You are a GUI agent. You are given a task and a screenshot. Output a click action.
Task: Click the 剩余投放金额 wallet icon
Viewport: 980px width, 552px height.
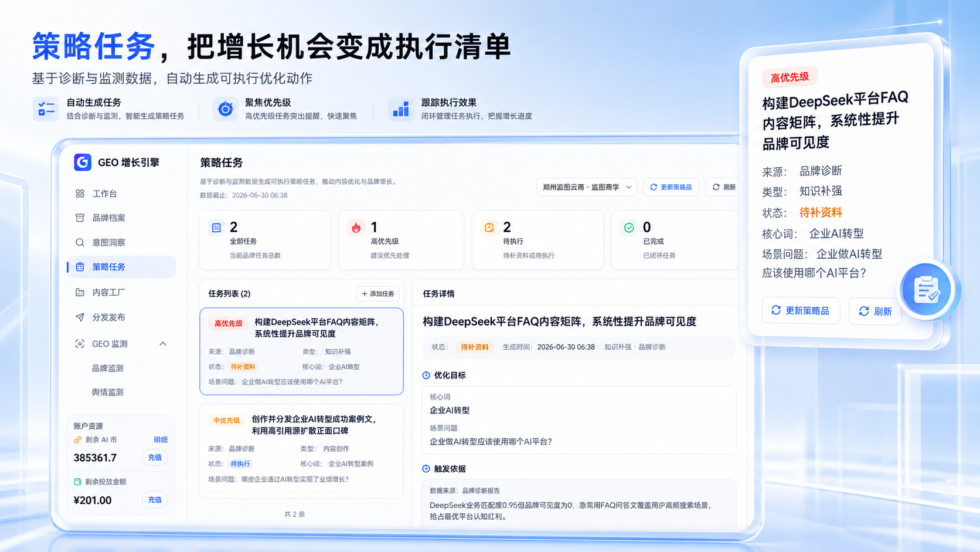pyautogui.click(x=77, y=482)
